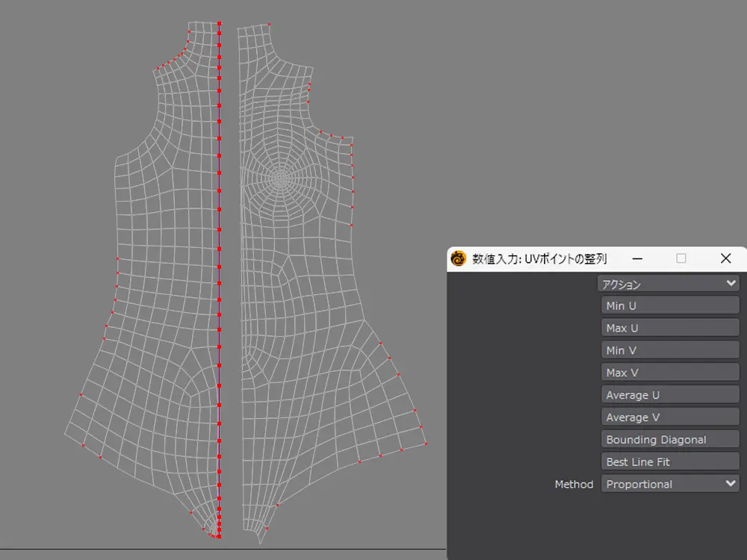Screen dimensions: 747x560
Task: Minimize the UV point alignment dialog
Action: [x=637, y=259]
